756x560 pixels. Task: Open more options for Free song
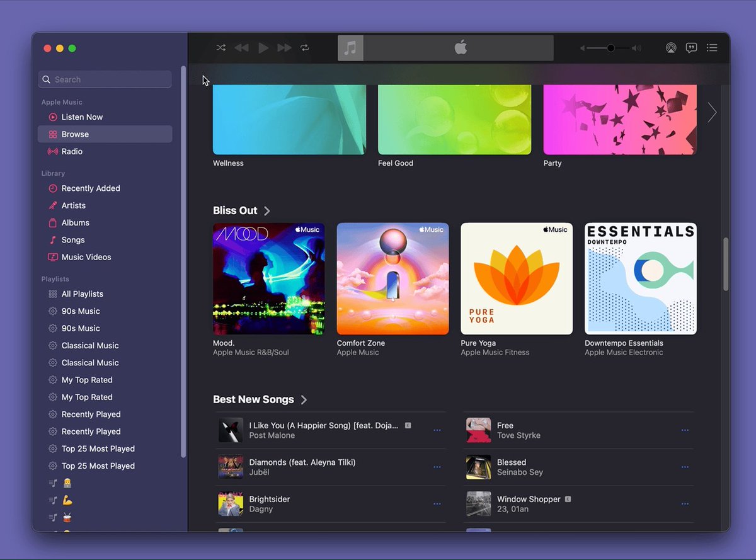685,430
